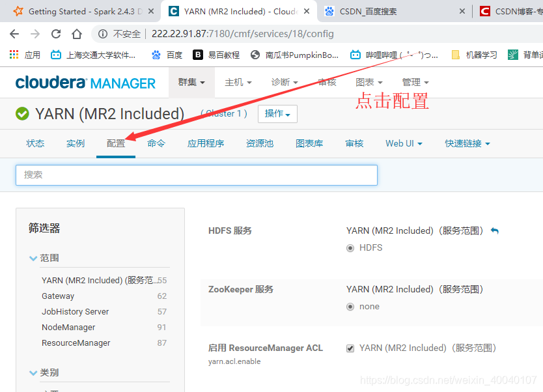The image size is (543, 392).
Task: Click the ZooKeeper 服务 setting label
Action: click(x=241, y=290)
